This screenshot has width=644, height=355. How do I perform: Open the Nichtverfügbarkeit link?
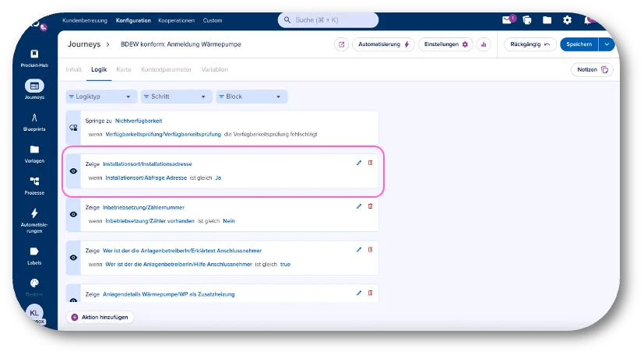click(x=139, y=121)
